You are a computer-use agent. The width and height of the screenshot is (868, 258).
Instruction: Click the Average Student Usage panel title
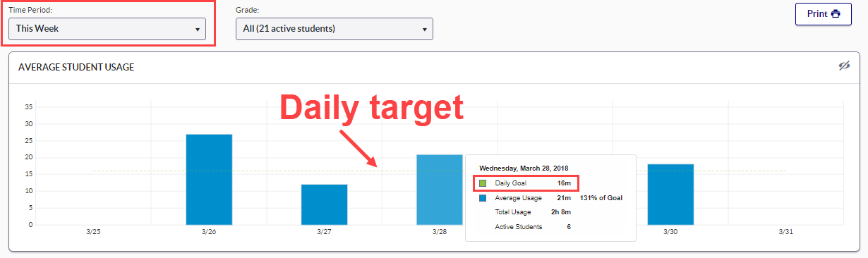pyautogui.click(x=76, y=68)
